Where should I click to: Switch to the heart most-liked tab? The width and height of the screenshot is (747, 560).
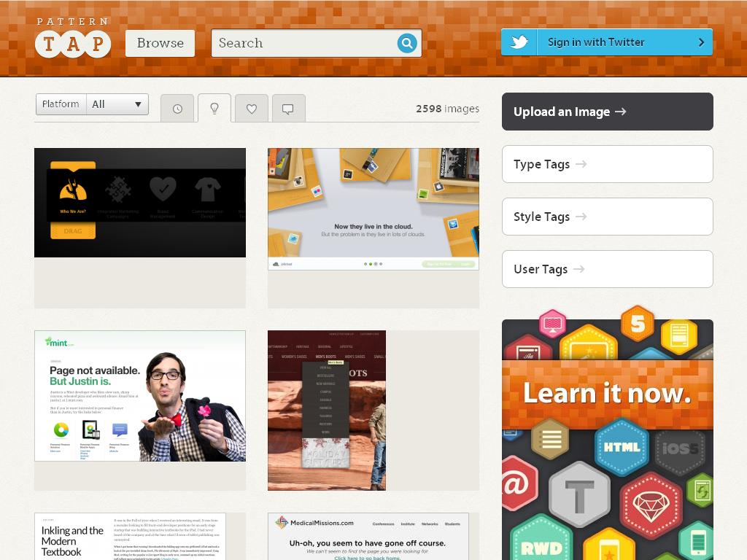[x=252, y=109]
